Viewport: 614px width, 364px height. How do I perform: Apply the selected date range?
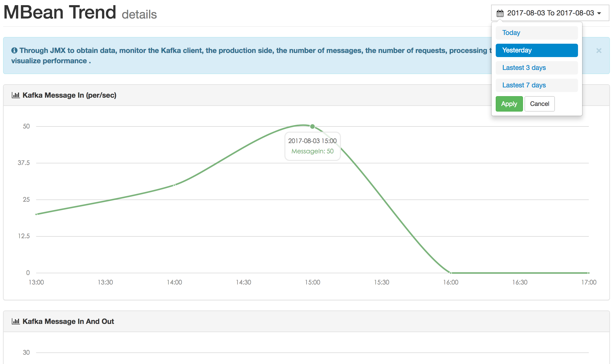[509, 104]
